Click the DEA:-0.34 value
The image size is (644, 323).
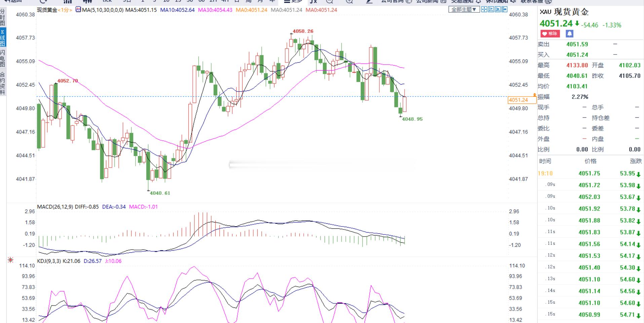point(114,207)
